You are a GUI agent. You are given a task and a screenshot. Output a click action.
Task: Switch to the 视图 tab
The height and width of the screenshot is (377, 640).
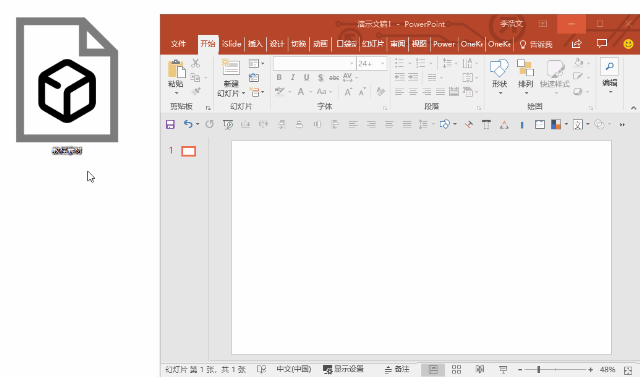419,44
